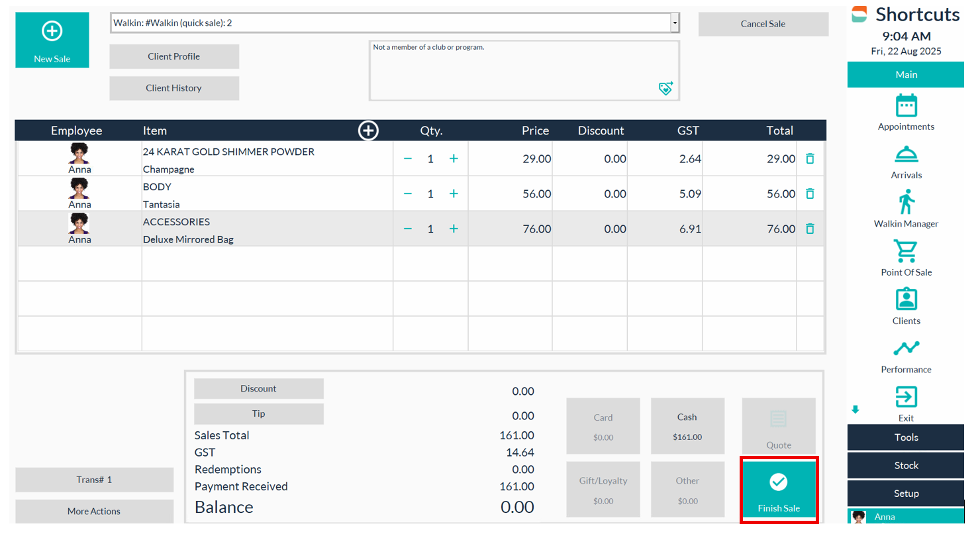The image size is (980, 542).
Task: Click the Shortcuts logo
Action: 859,14
